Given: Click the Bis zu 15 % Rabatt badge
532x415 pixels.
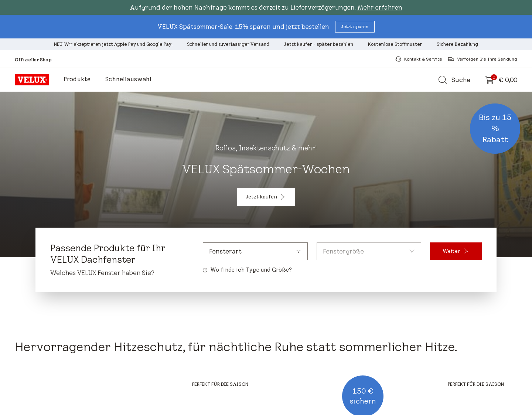Looking at the screenshot, I should pos(495,129).
